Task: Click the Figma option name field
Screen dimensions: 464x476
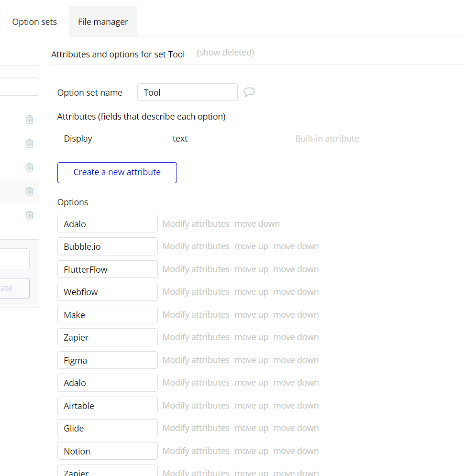Action: (107, 360)
